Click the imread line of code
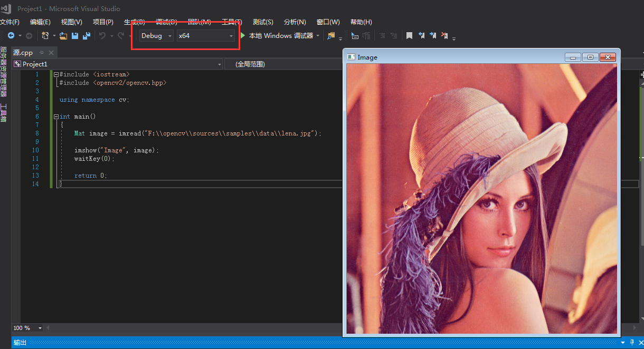This screenshot has width=644, height=349. point(197,133)
